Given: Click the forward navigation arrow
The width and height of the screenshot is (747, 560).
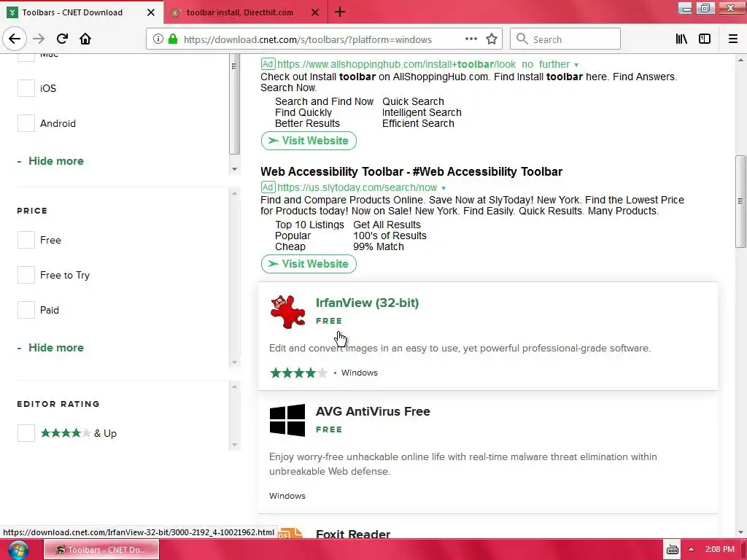Looking at the screenshot, I should pos(39,39).
